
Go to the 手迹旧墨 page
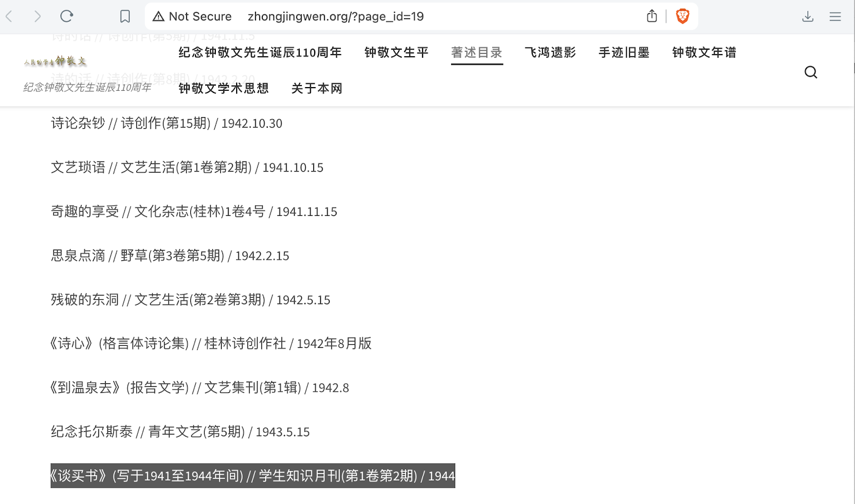(624, 52)
